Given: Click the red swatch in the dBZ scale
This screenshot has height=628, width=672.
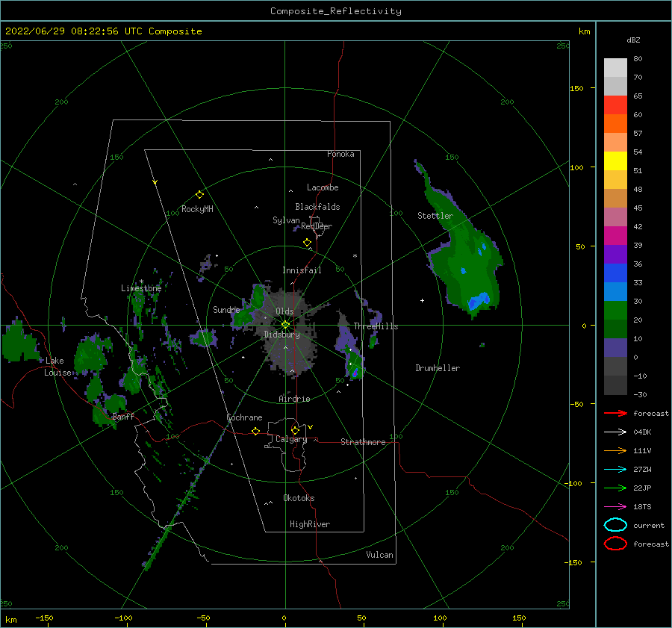Looking at the screenshot, I should coord(615,105).
